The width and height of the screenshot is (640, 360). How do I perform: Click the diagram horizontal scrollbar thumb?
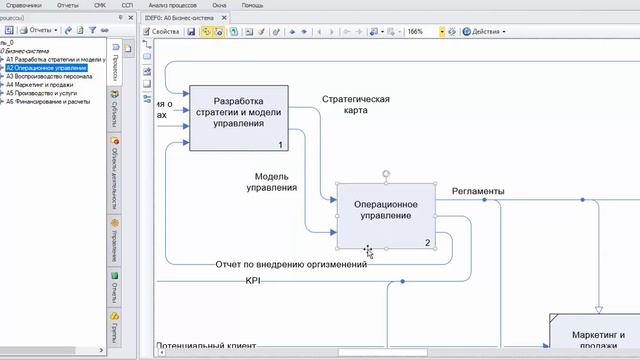coord(382,352)
